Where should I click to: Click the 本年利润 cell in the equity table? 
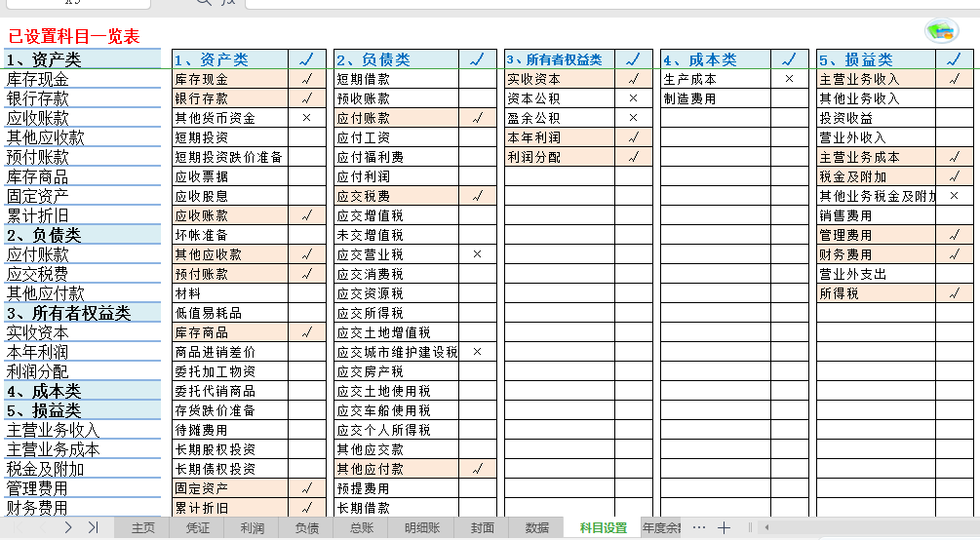click(x=560, y=137)
